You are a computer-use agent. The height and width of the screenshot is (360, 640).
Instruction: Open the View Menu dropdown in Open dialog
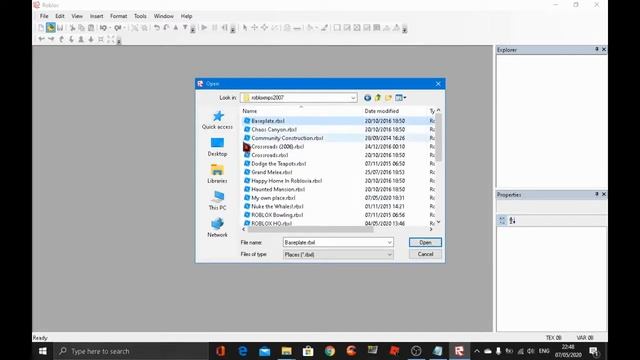click(400, 98)
